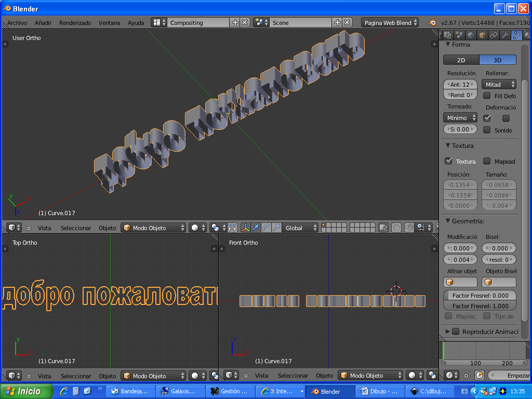Toggle the 3D manipulator axes icon
The height and width of the screenshot is (399, 532).
(x=245, y=228)
